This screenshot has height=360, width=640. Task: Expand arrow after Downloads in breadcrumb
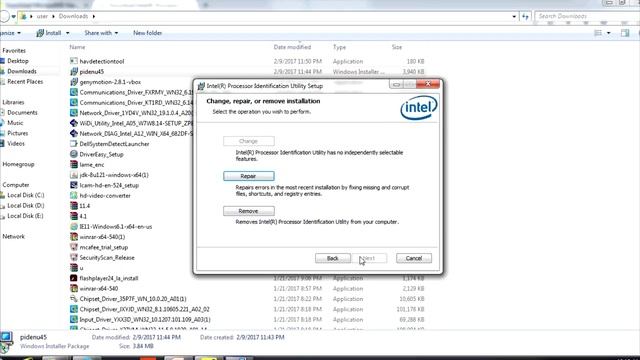(94, 16)
